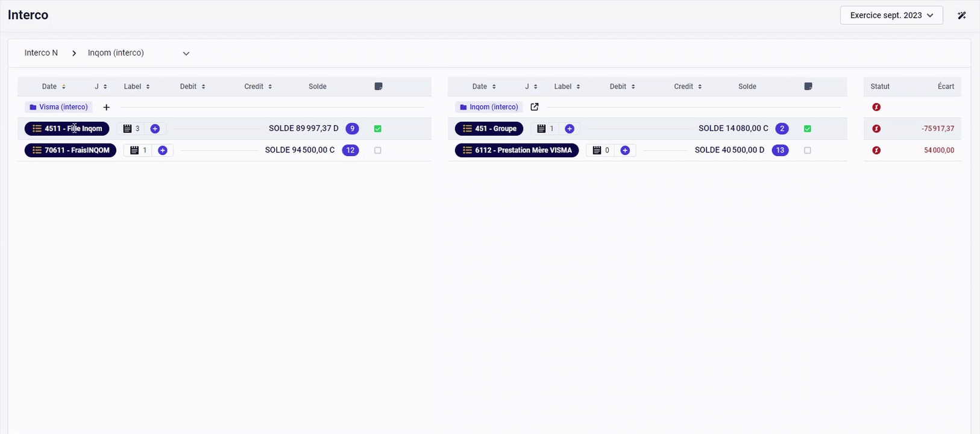Add entry with plus on 6112 Prestation row
Screen dimensions: 980x434
pyautogui.click(x=625, y=151)
